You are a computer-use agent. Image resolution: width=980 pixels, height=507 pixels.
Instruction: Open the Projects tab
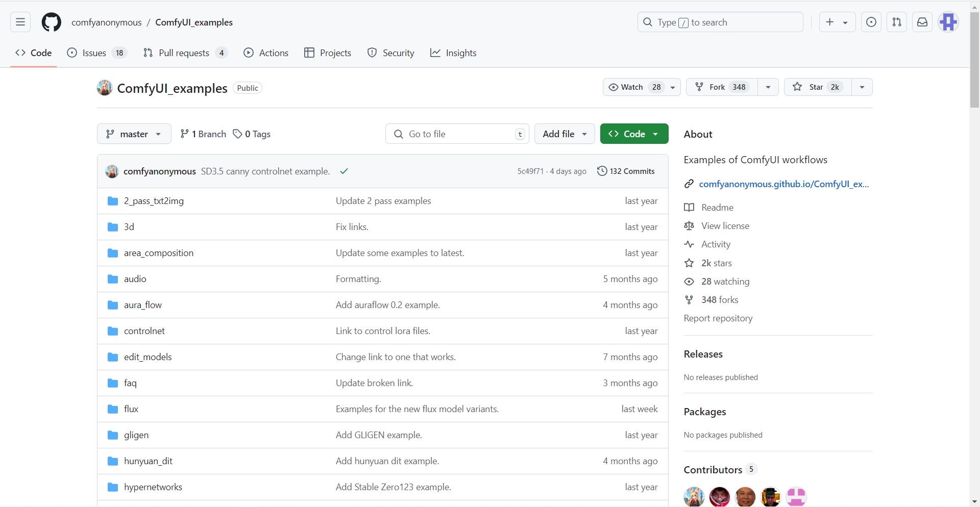pos(328,53)
